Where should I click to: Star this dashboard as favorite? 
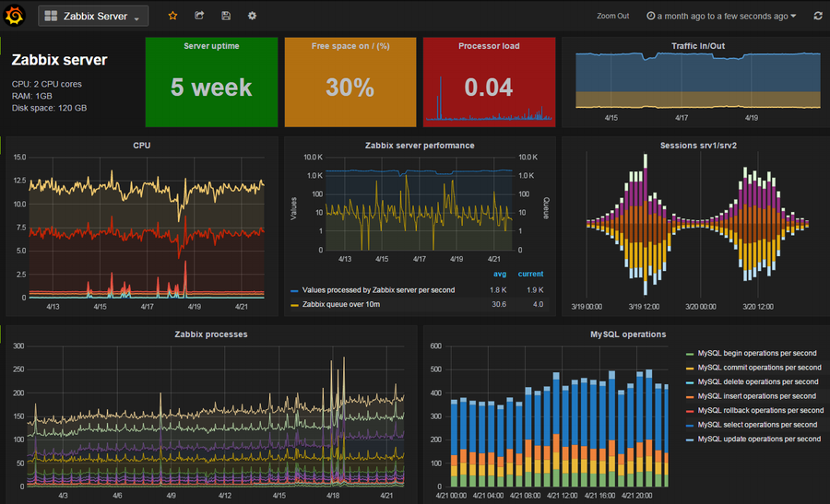click(172, 16)
